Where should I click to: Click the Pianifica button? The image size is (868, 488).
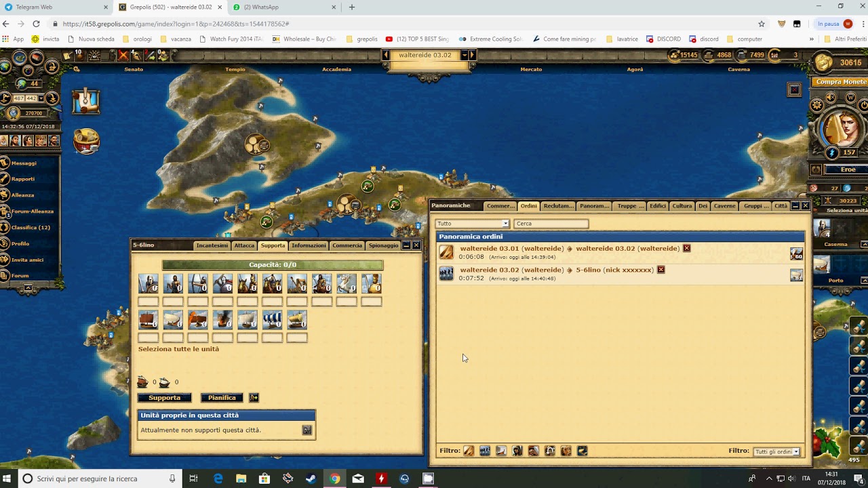(x=222, y=398)
